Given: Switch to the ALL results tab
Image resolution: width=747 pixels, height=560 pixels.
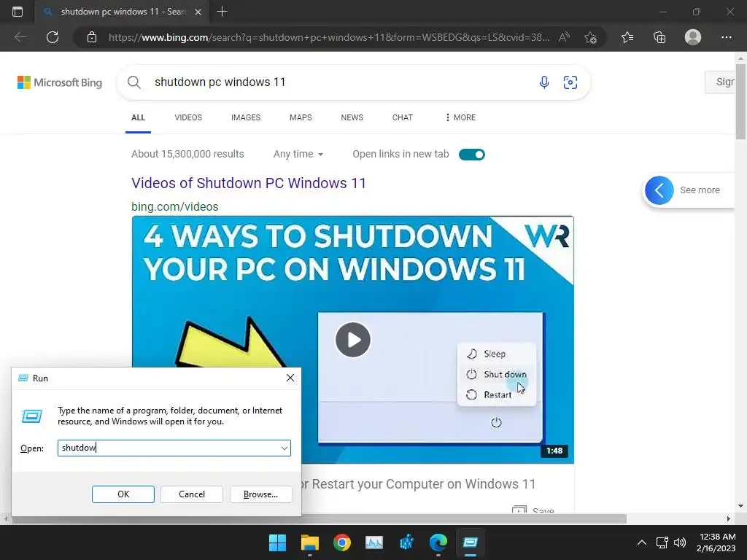Looking at the screenshot, I should pyautogui.click(x=138, y=117).
